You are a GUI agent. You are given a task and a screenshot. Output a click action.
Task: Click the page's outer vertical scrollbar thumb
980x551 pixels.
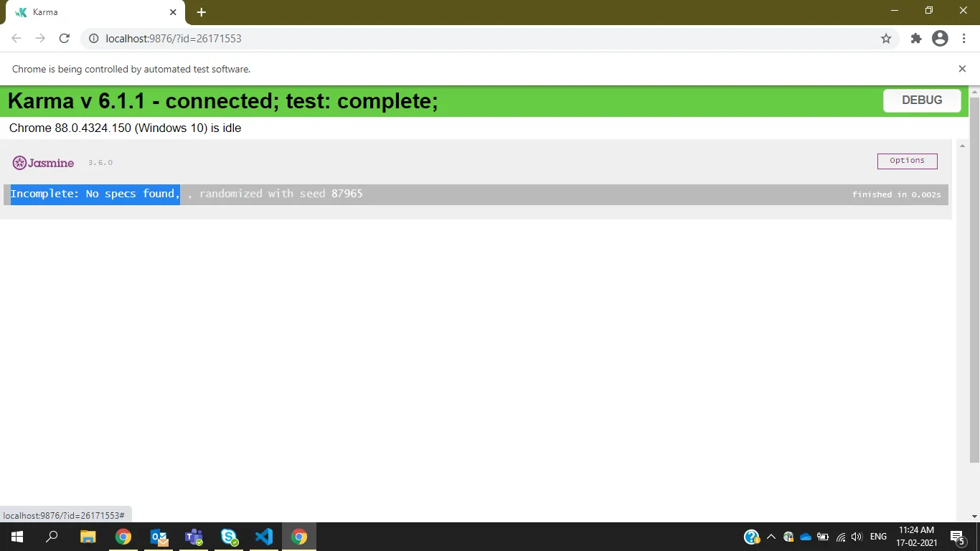(x=974, y=280)
